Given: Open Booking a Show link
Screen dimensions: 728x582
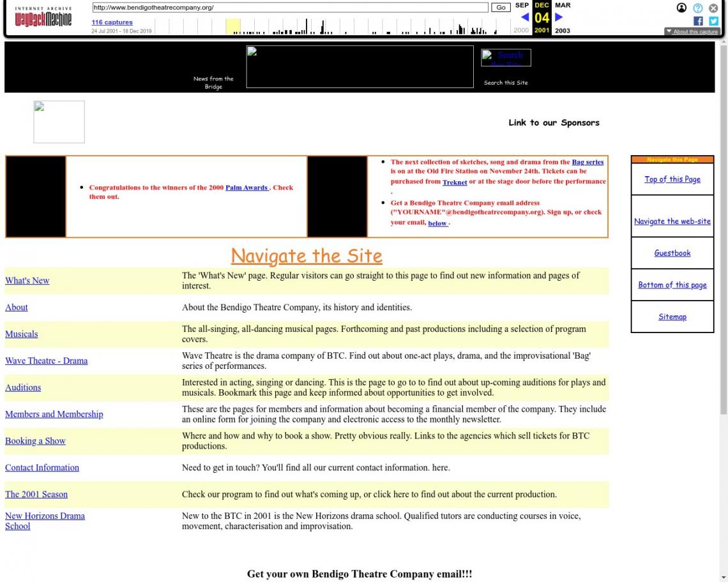Looking at the screenshot, I should (x=35, y=440).
